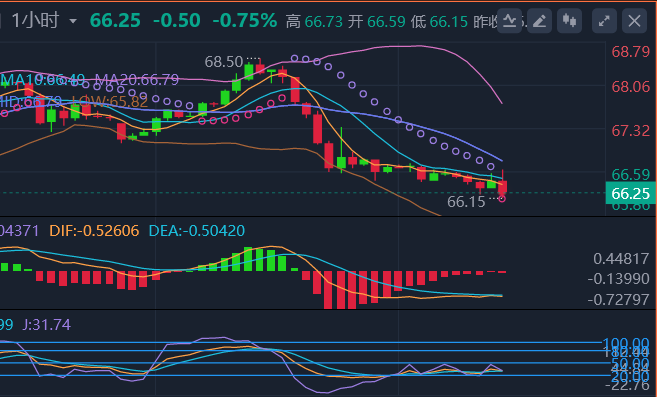
Task: Click the header last price 66.25
Action: click(x=115, y=20)
